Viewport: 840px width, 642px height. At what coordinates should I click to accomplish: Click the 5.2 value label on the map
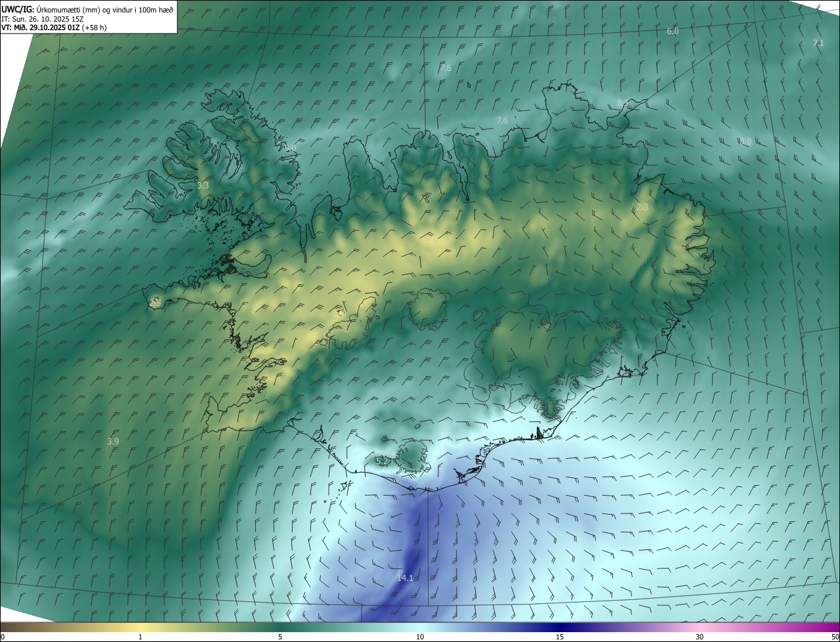381,461
